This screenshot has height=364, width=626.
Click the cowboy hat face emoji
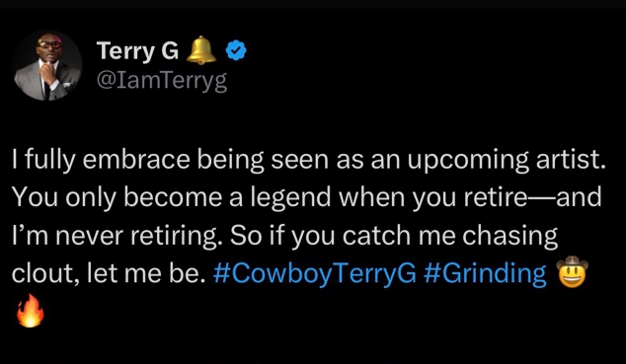coord(572,272)
